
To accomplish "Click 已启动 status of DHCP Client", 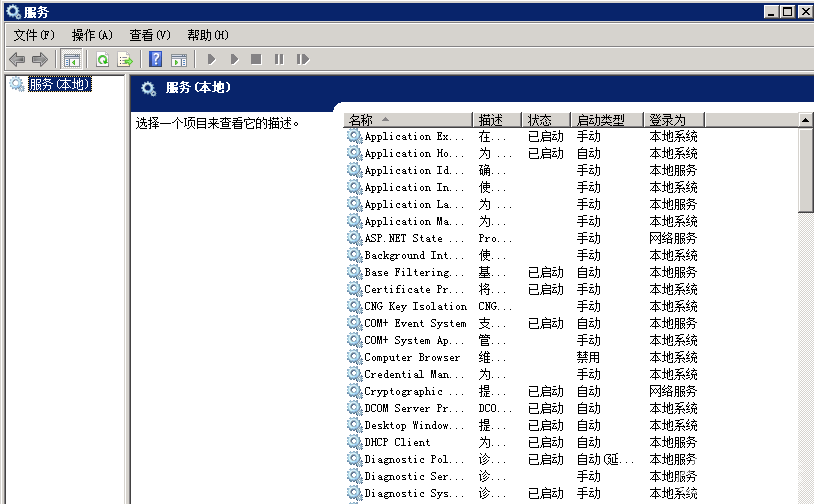I will [546, 442].
